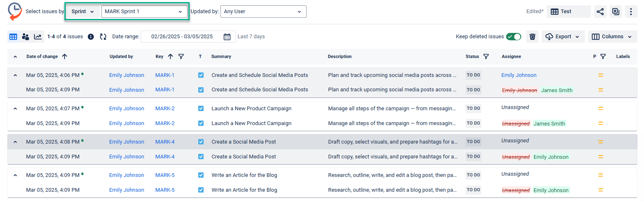
Task: Click the Last 7 days shortcut
Action: (x=251, y=37)
